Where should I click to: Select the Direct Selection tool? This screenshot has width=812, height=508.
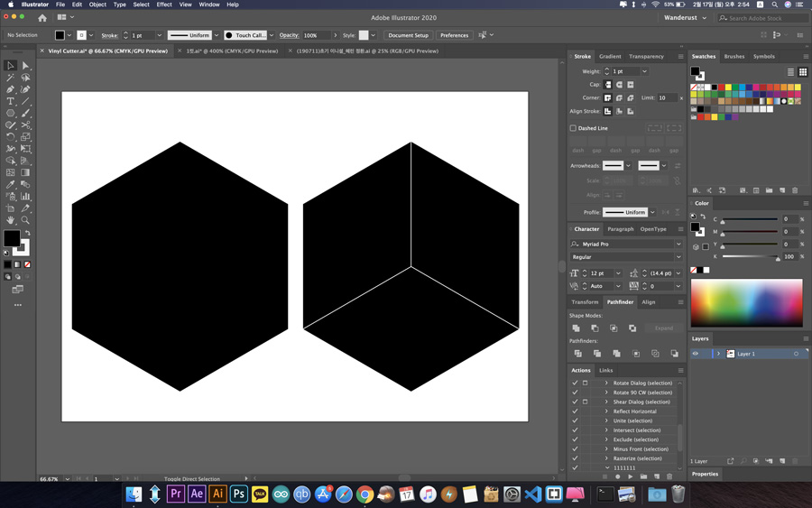(25, 66)
